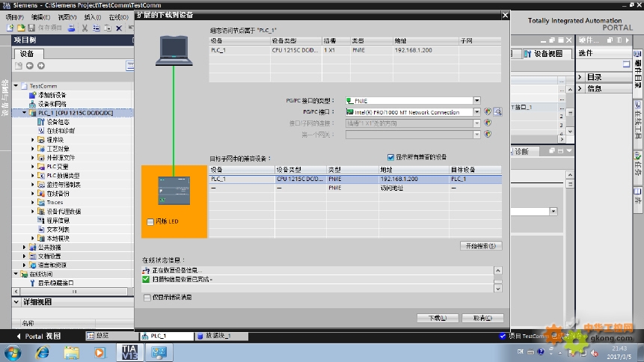This screenshot has width=644, height=362.
Task: Click the copy toolbar icon
Action: (x=96, y=28)
